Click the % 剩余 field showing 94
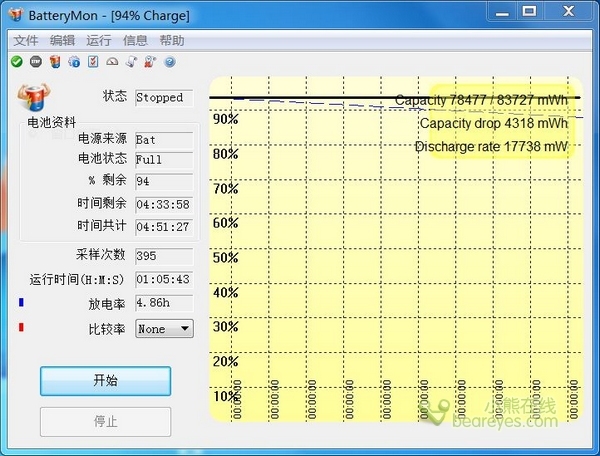Screen dimensions: 600x456 (x=164, y=181)
